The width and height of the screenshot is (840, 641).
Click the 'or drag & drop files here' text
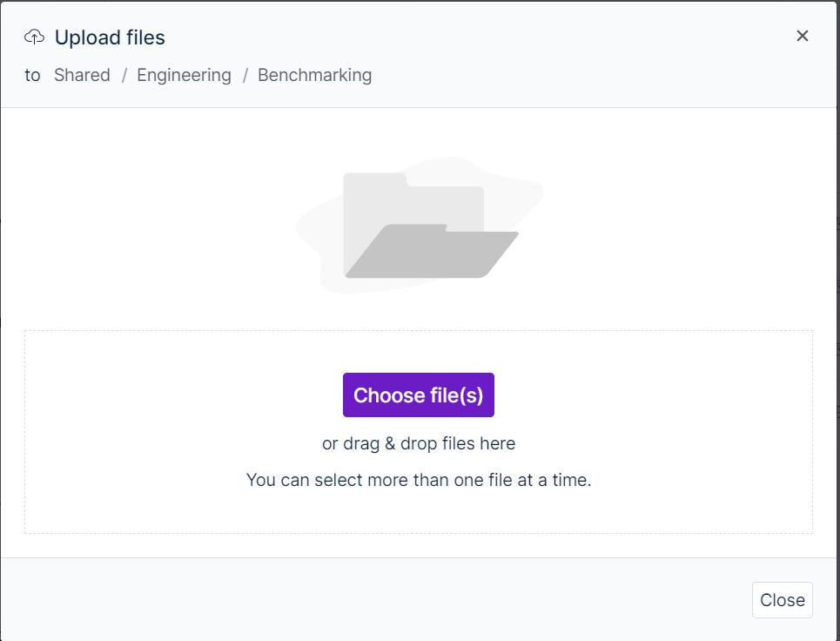click(x=419, y=443)
